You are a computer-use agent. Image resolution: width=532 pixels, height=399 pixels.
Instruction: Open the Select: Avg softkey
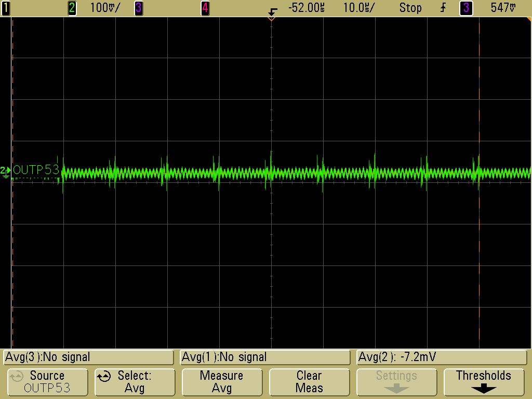point(135,382)
